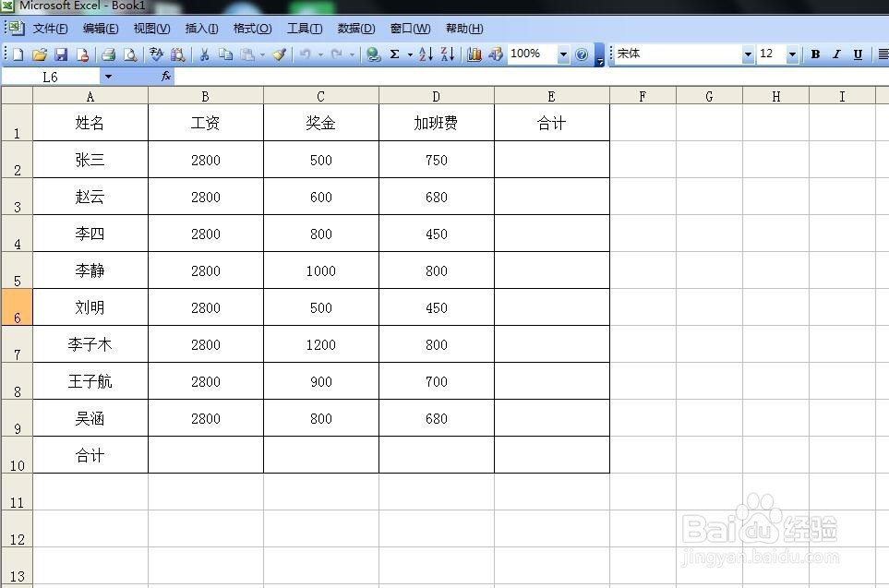This screenshot has height=588, width=889.
Task: Show the Drawing toolbar icon
Action: tap(496, 54)
